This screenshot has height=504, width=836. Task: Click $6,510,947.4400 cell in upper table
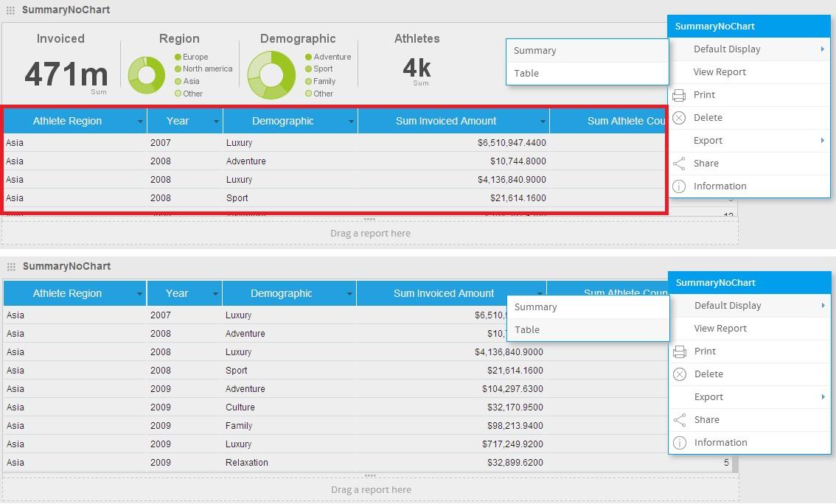[512, 143]
